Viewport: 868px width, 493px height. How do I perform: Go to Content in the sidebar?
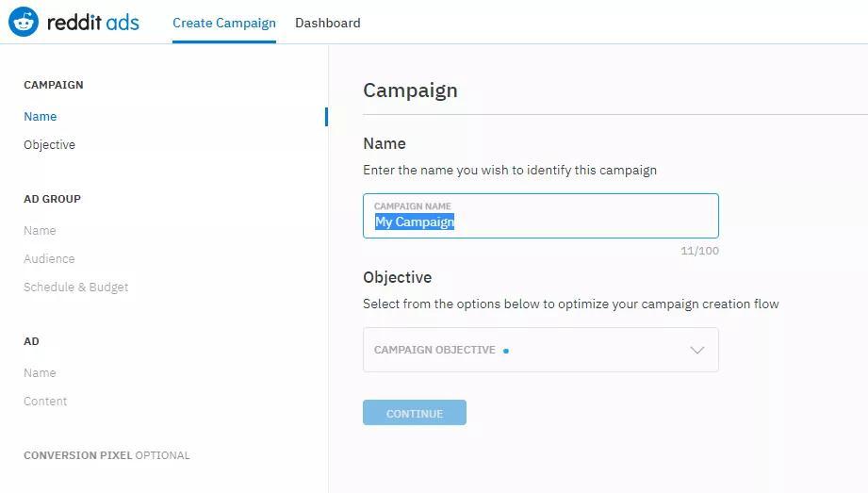[45, 401]
